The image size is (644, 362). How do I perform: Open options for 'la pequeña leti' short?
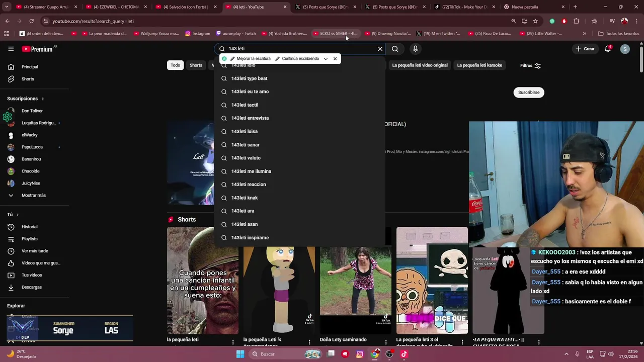(233, 342)
